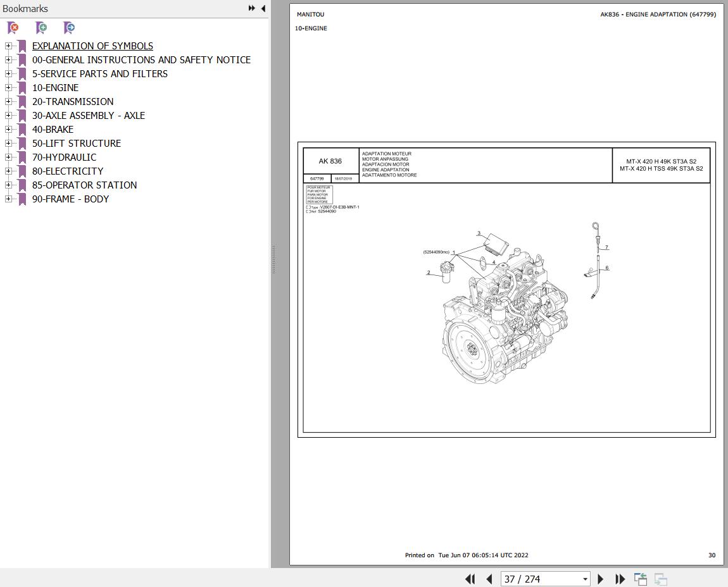Click the dipstick callout number 7

(x=606, y=247)
